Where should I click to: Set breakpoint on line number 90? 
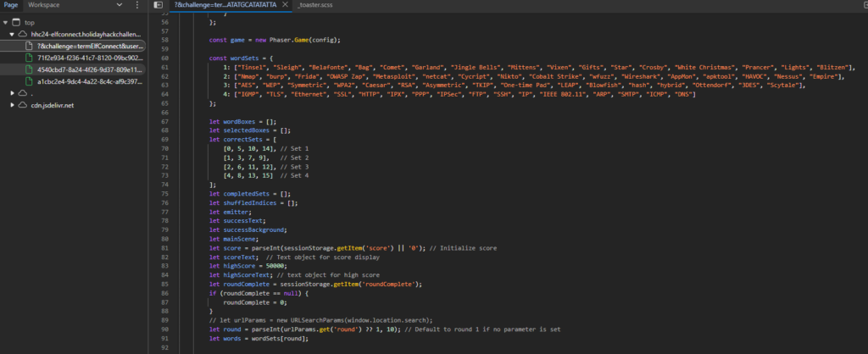164,329
